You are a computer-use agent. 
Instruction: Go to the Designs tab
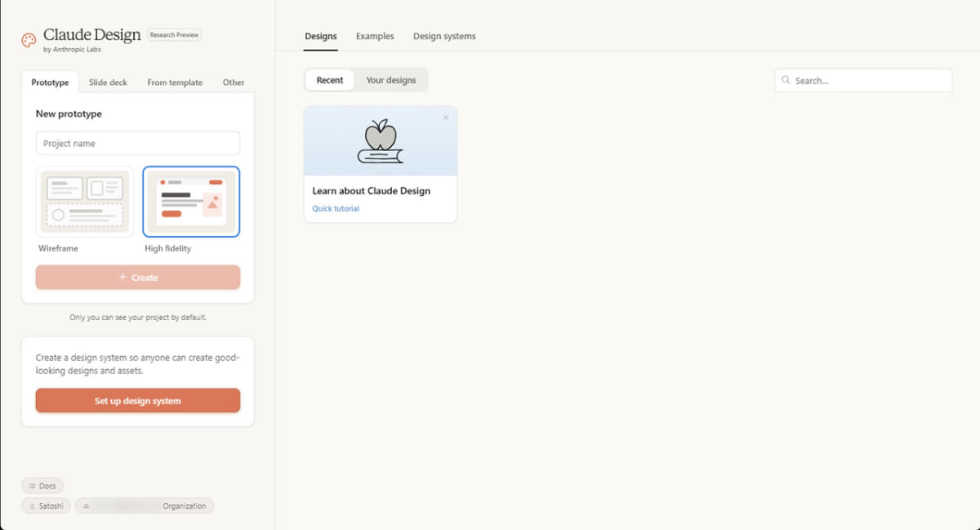pos(321,36)
